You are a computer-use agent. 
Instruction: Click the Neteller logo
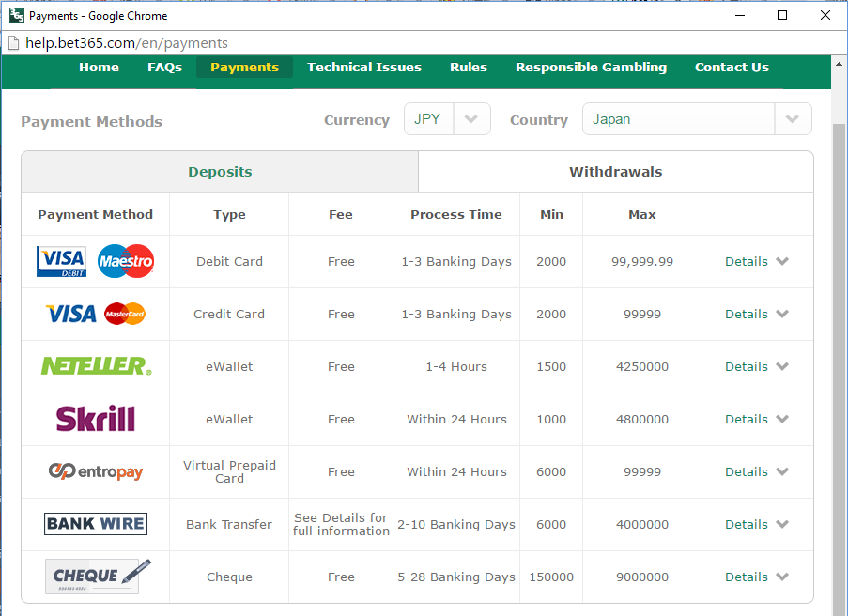click(96, 366)
